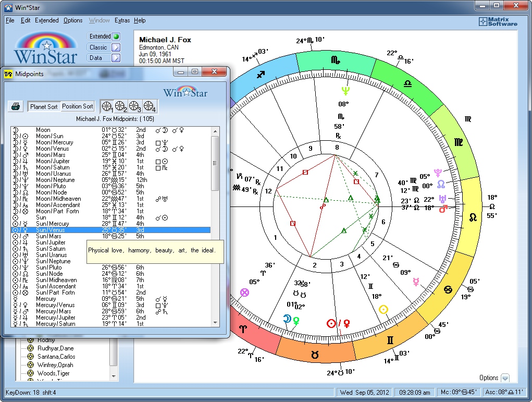Select the Moon/Part Fortn row
532x402 pixels.
point(111,211)
